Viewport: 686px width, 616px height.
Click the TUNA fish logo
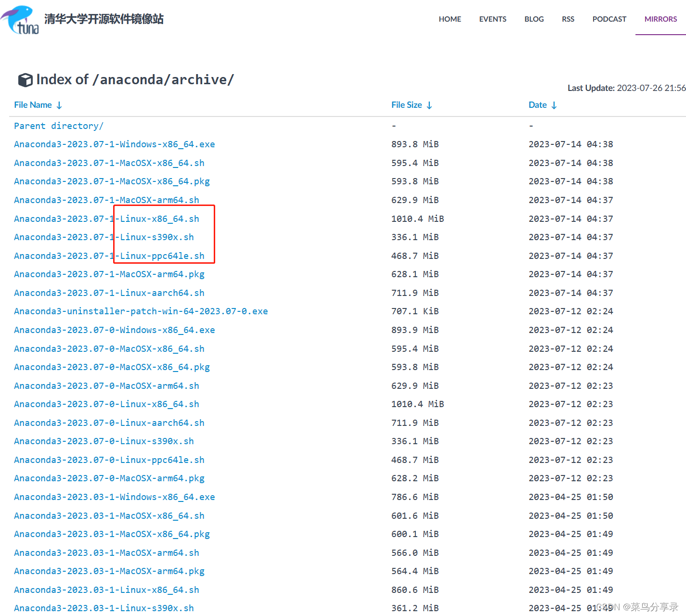(x=20, y=20)
